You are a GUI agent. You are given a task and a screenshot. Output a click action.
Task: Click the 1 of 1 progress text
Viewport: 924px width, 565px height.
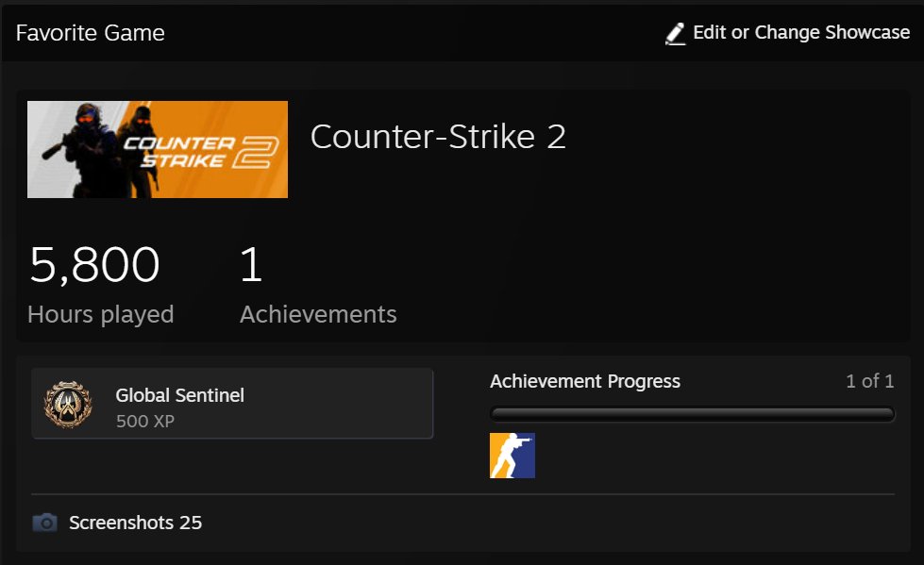(x=870, y=381)
